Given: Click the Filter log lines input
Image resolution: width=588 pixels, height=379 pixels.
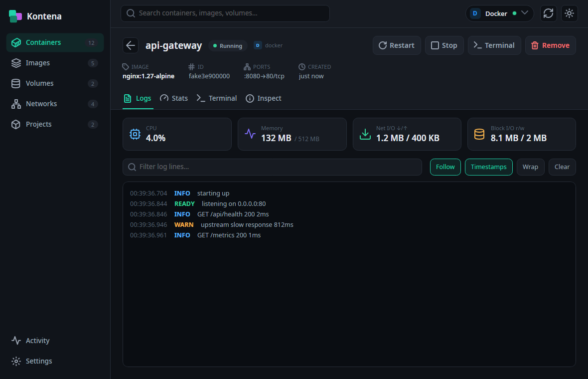Looking at the screenshot, I should [272, 167].
